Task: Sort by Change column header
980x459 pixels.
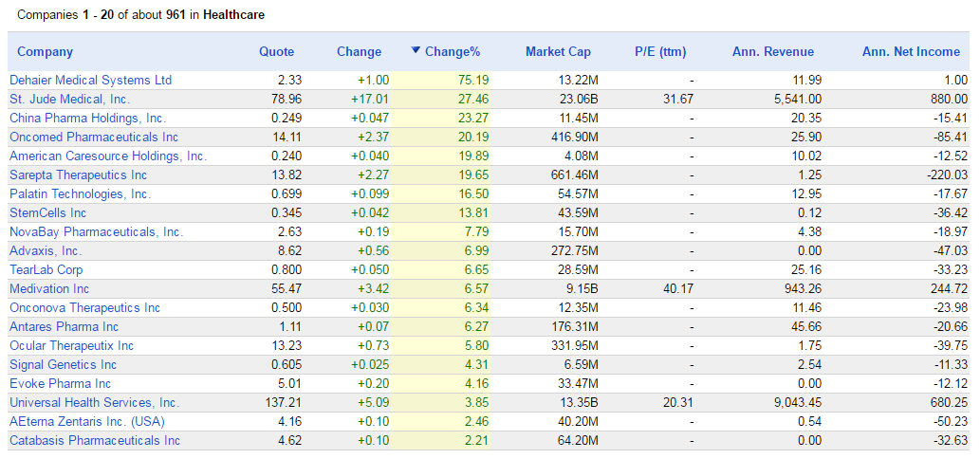Action: coord(359,52)
